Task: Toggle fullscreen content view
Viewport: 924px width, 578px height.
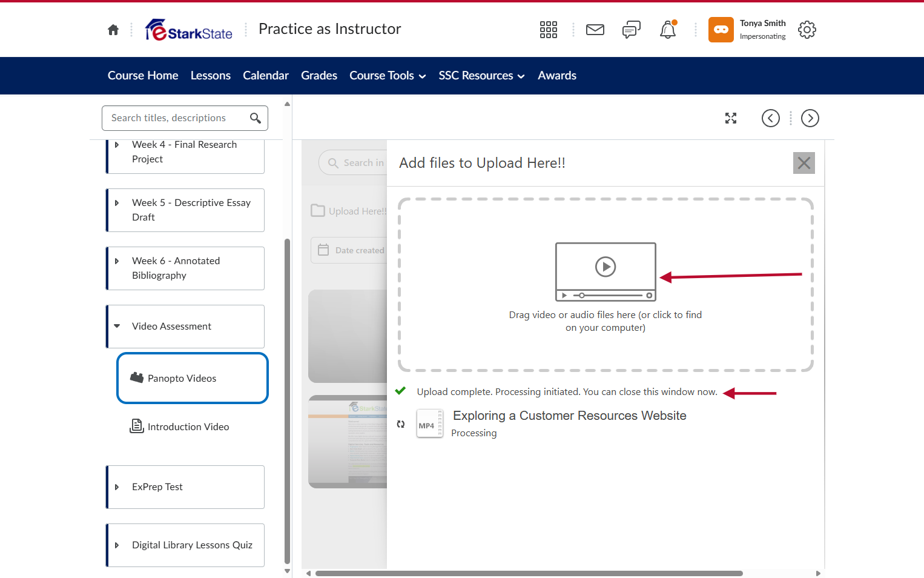Action: [x=731, y=118]
